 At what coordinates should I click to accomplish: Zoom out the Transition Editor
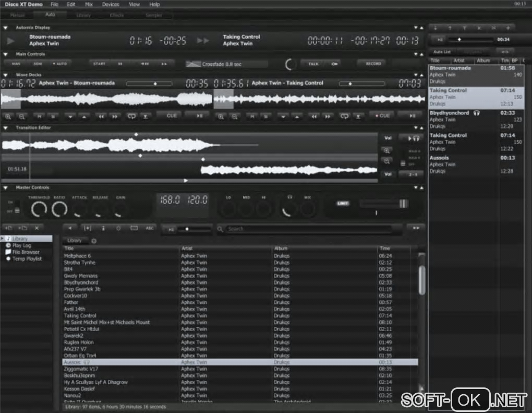pos(386,161)
